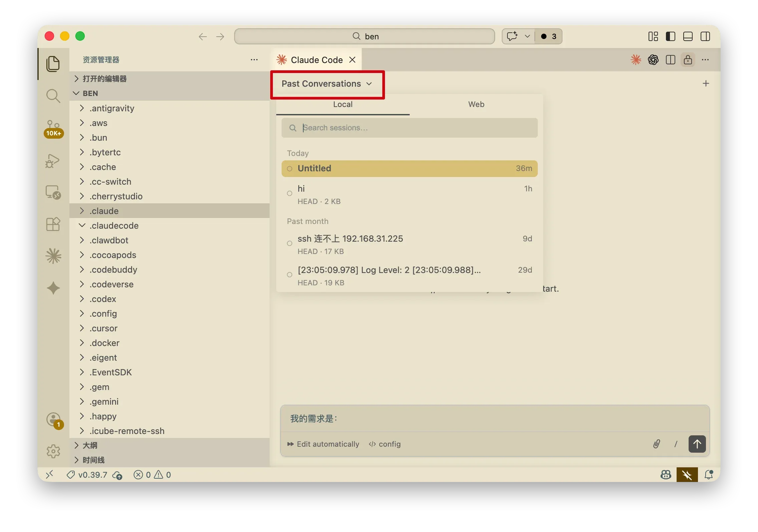Select the .claude folder in explorer
Image resolution: width=758 pixels, height=532 pixels.
pos(169,211)
